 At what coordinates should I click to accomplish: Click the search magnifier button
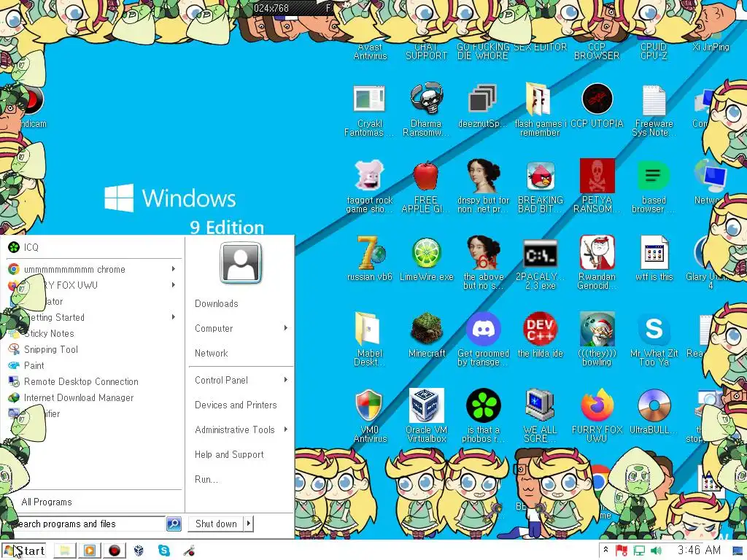(x=174, y=524)
